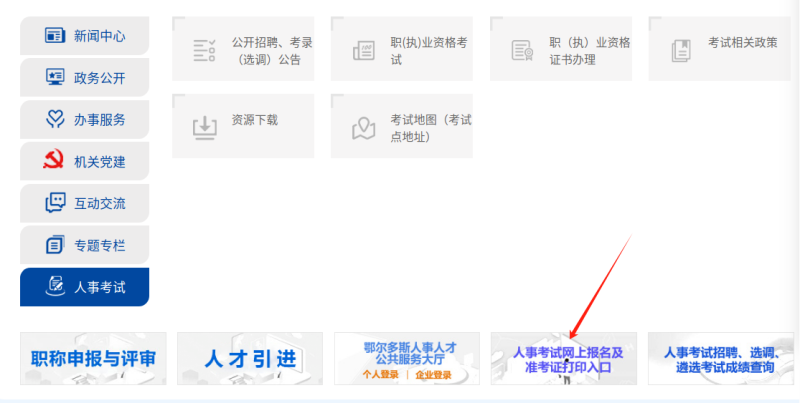Click the 人才引进 banner
The image size is (800, 403).
250,359
